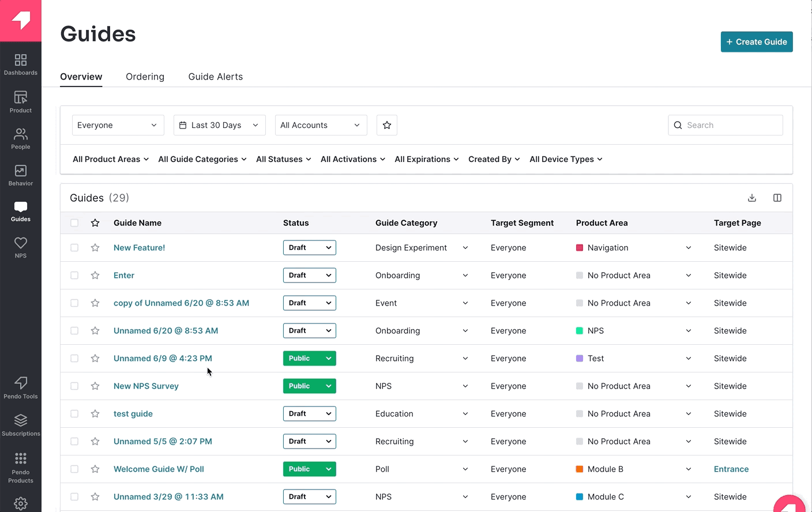Open Behavior in the sidebar
The height and width of the screenshot is (512, 812).
[21, 175]
